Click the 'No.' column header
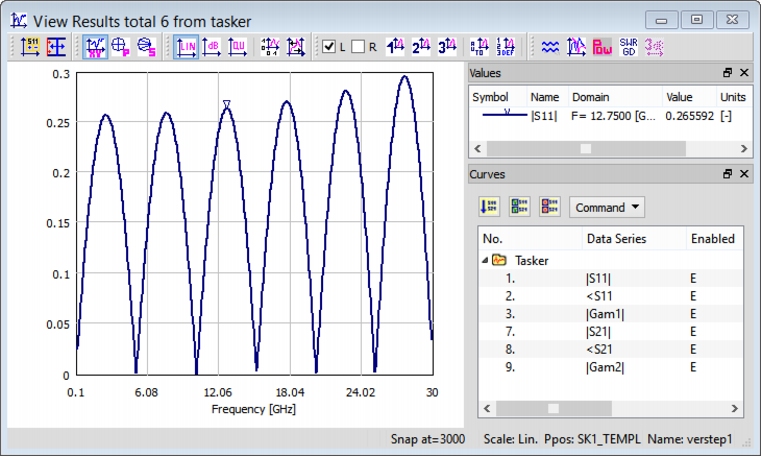This screenshot has height=457, width=762. pos(531,239)
